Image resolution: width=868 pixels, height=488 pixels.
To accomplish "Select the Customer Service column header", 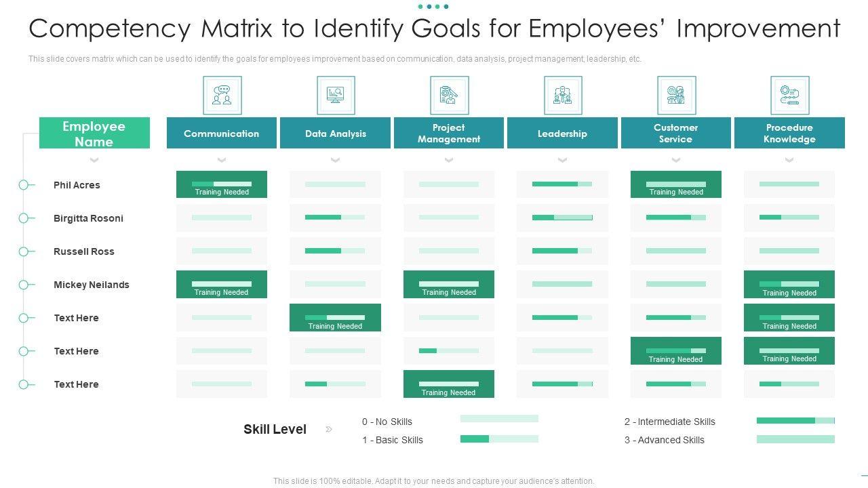I will 676,133.
